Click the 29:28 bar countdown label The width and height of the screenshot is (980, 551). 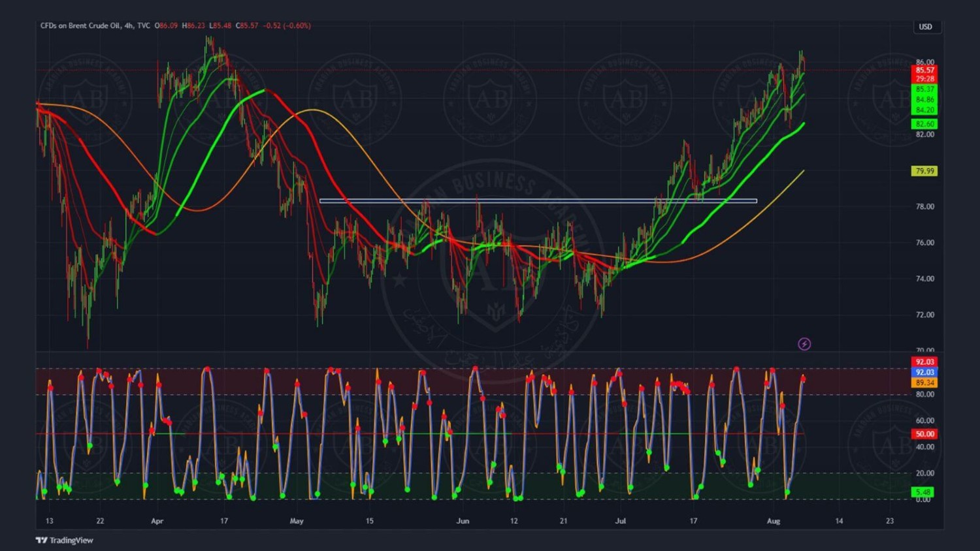click(x=924, y=79)
